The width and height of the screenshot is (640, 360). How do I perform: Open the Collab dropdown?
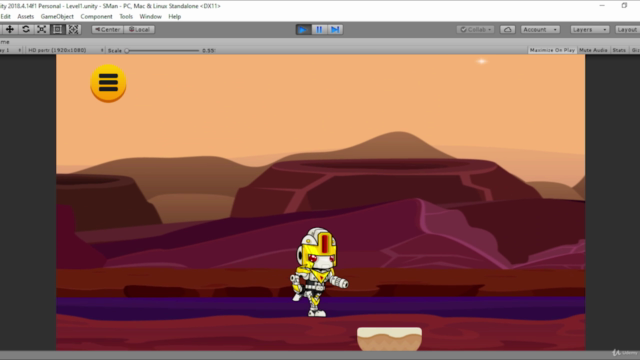pos(476,29)
